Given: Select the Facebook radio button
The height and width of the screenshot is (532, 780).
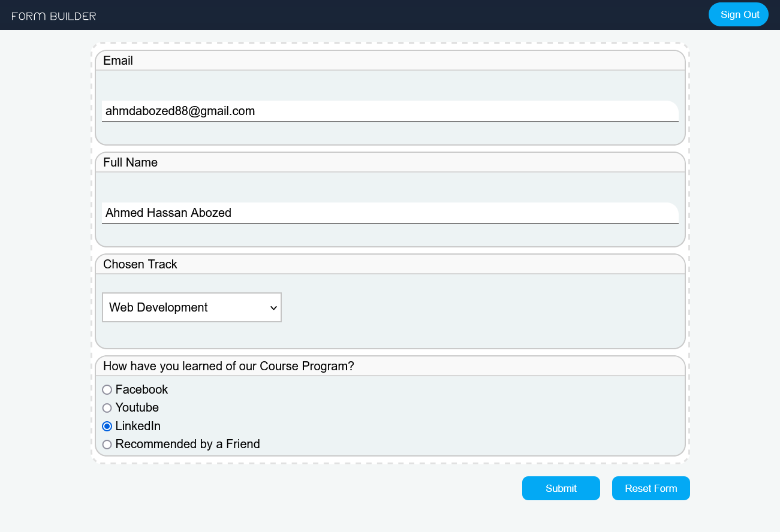Looking at the screenshot, I should [x=107, y=390].
